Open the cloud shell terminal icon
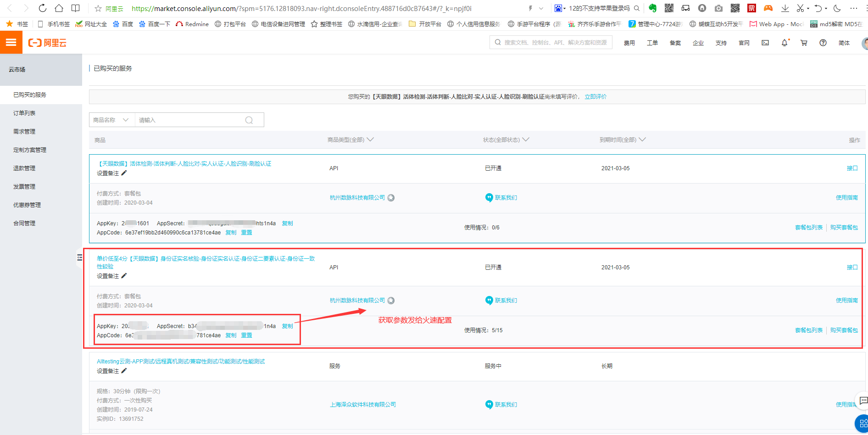This screenshot has width=868, height=435. 765,43
